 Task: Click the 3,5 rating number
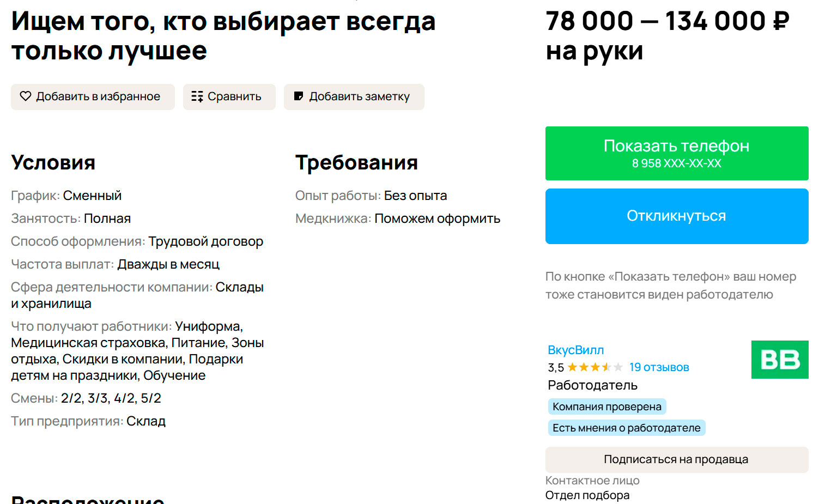[x=555, y=368]
